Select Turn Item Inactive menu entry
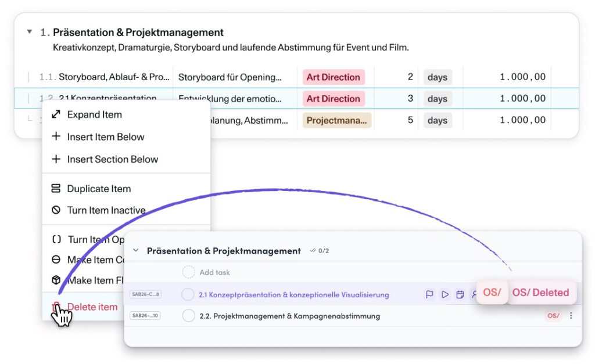595x364 pixels. [x=106, y=210]
